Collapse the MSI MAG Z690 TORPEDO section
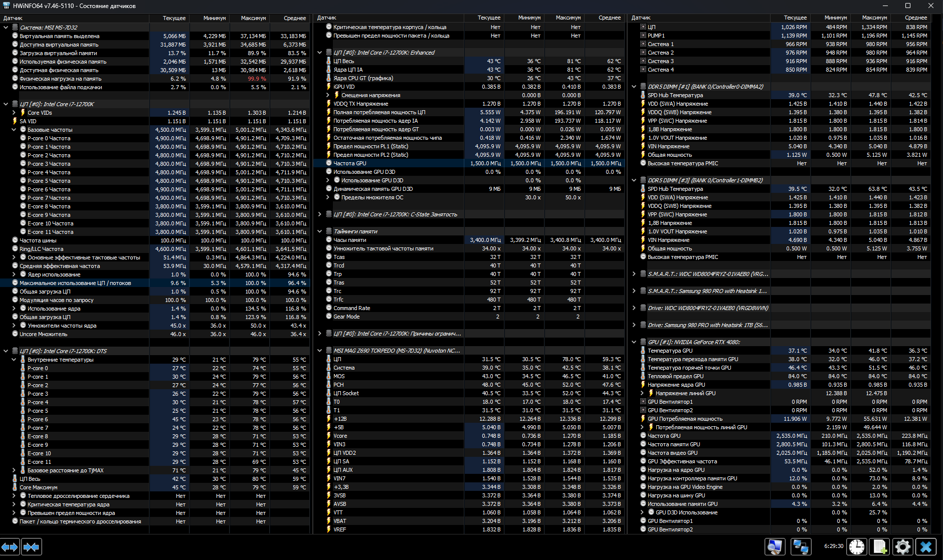Viewport: 943px width, 560px height. [320, 351]
